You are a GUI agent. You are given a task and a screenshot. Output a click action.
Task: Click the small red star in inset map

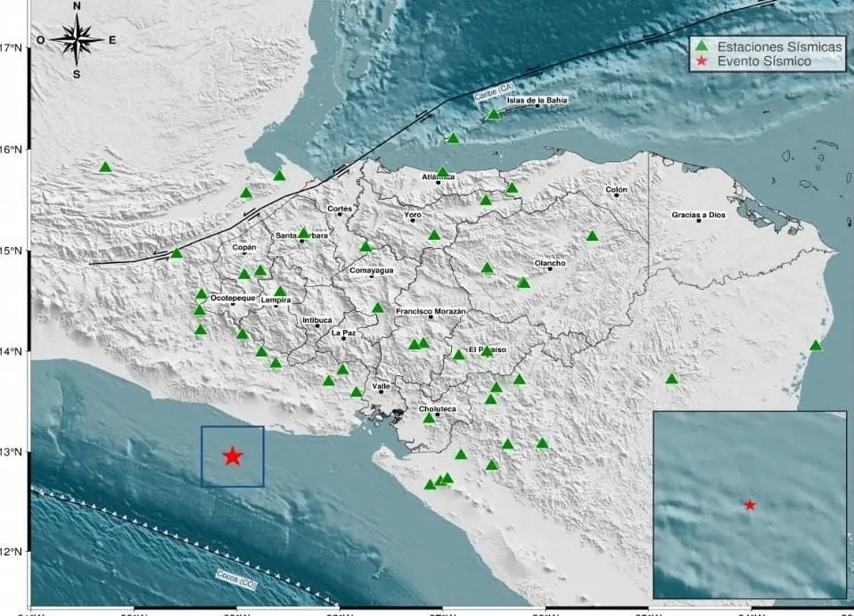[x=750, y=505]
